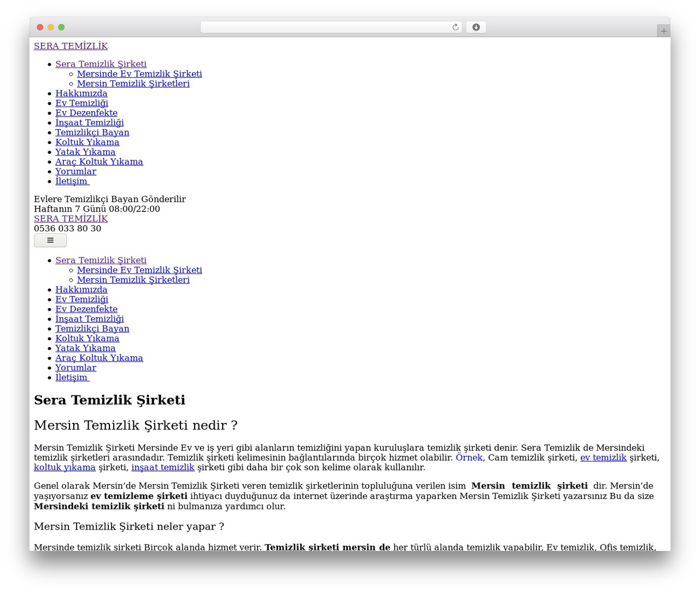Click the browser address bar field
This screenshot has height=593, width=700.
[331, 27]
